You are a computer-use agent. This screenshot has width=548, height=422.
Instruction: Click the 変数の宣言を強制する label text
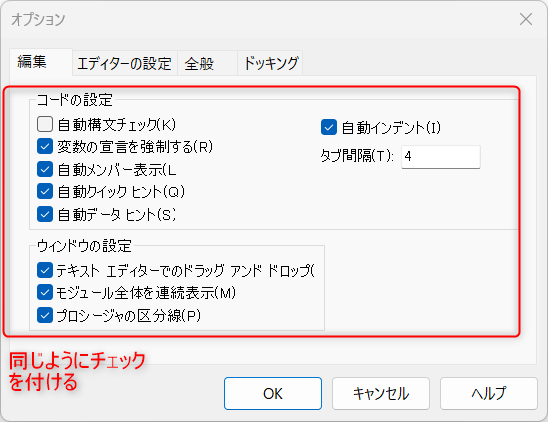125,147
